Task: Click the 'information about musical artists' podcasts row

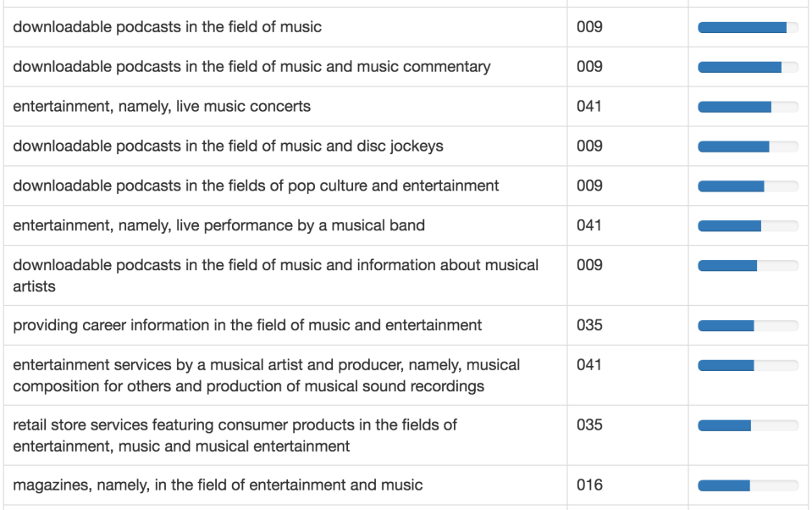Action: [x=275, y=275]
